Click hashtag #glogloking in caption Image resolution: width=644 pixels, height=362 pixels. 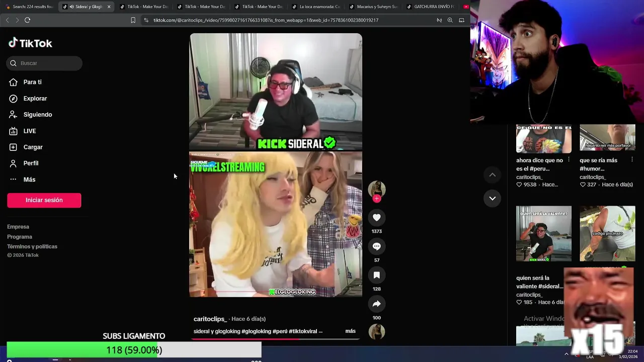256,331
